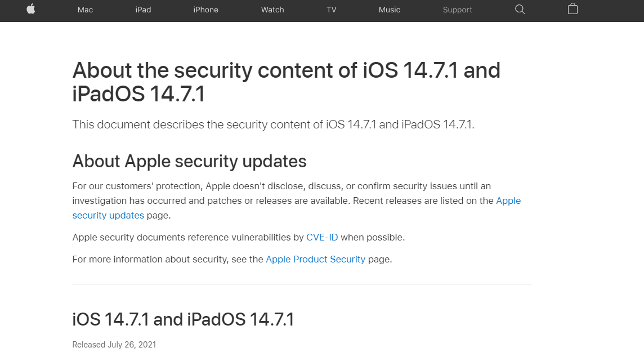The height and width of the screenshot is (352, 644).
Task: Click the horizontal divider above the iOS section
Action: point(302,284)
